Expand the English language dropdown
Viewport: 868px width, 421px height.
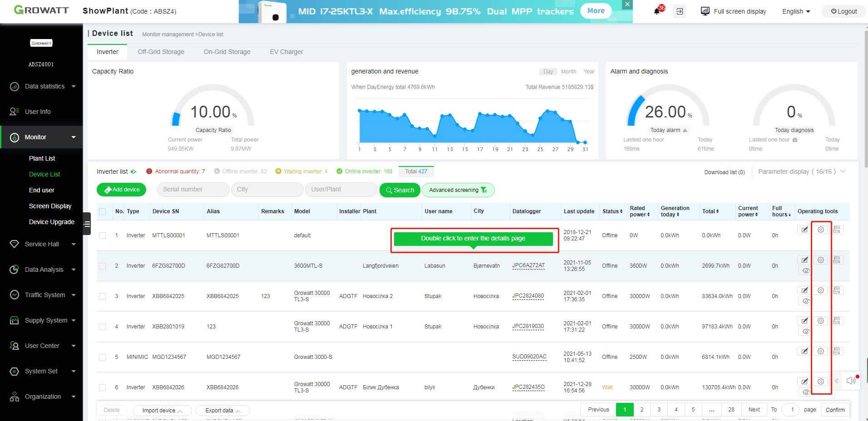tap(795, 11)
